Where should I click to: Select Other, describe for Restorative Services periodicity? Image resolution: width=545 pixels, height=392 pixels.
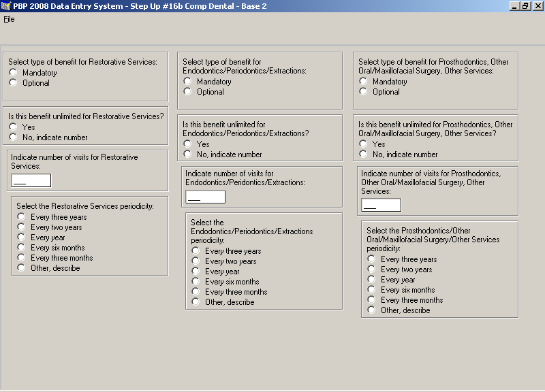pyautogui.click(x=22, y=267)
